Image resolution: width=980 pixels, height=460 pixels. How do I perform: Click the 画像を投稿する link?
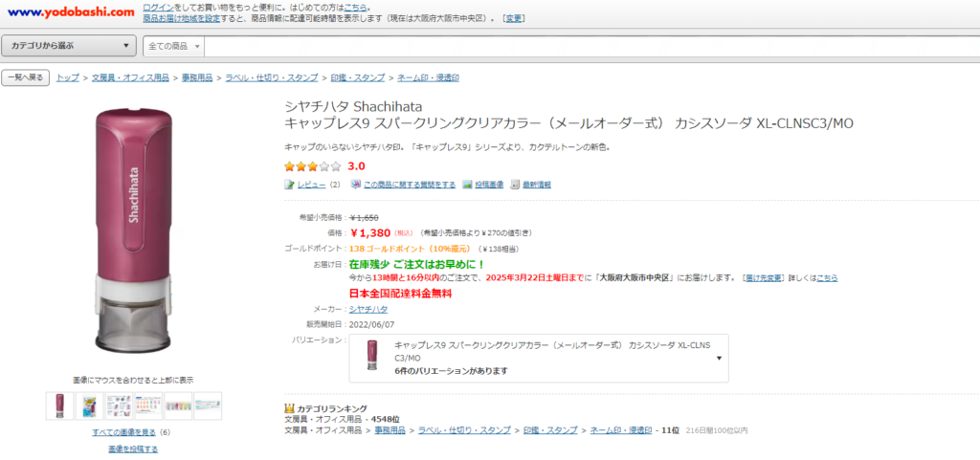point(133,449)
